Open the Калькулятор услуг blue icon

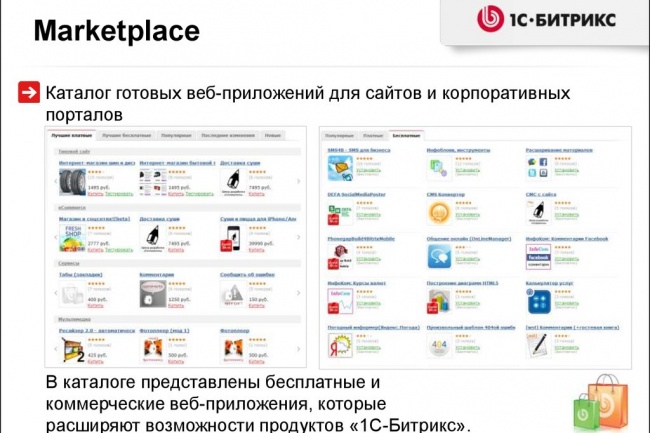point(539,301)
